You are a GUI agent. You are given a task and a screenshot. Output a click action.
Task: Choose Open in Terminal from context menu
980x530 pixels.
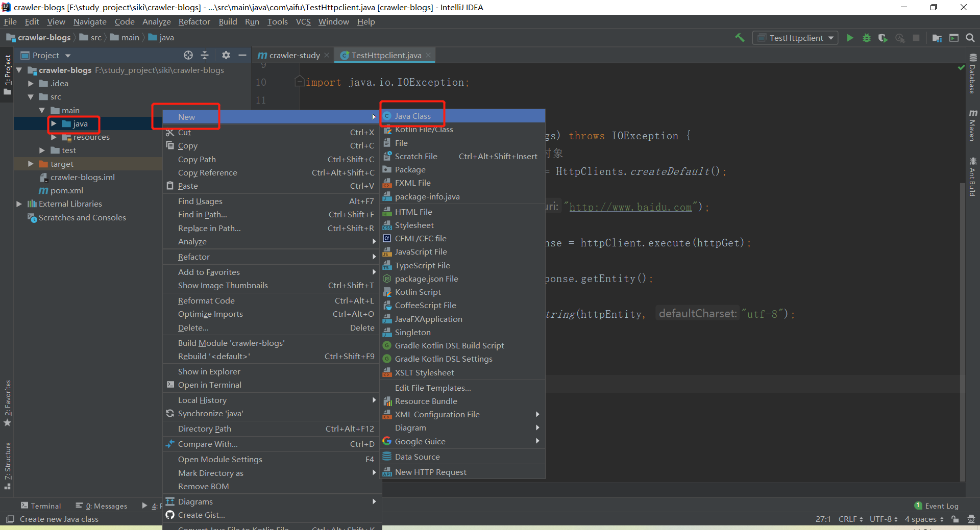pos(209,385)
